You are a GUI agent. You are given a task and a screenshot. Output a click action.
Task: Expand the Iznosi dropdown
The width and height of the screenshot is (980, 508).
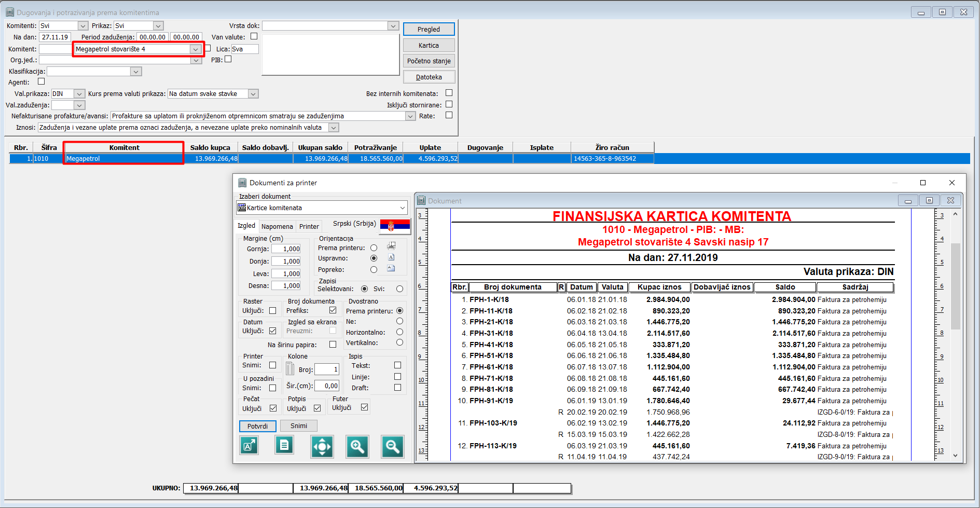pos(334,128)
